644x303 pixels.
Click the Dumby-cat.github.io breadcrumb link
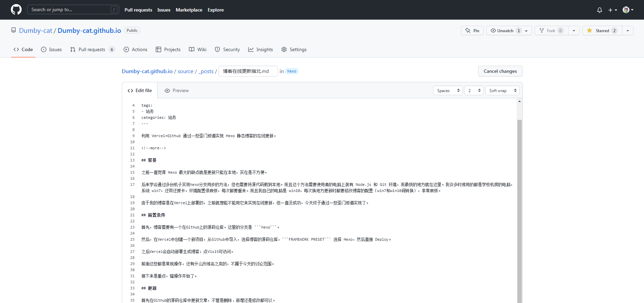tap(147, 71)
